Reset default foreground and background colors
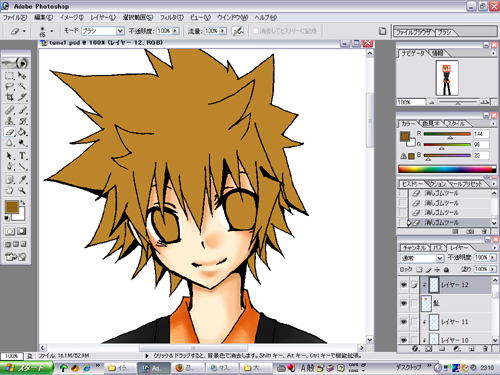 pos(7,218)
